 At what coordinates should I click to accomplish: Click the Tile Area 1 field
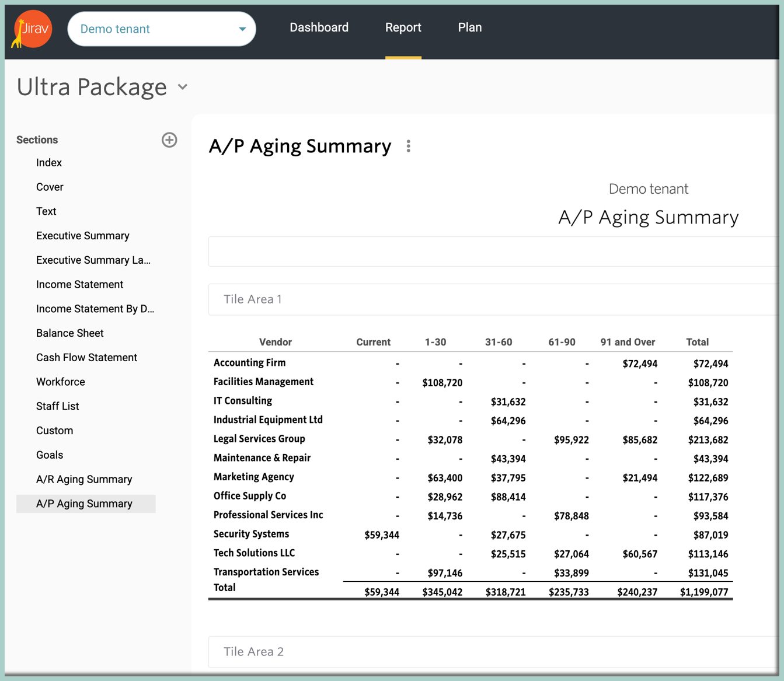[x=493, y=299]
